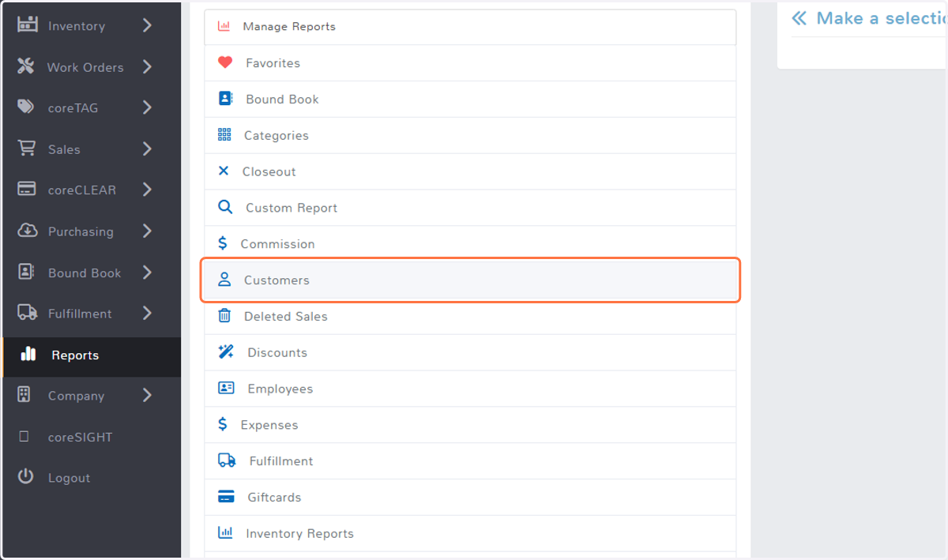Open the Favorites report list
The height and width of the screenshot is (560, 948).
pyautogui.click(x=470, y=62)
